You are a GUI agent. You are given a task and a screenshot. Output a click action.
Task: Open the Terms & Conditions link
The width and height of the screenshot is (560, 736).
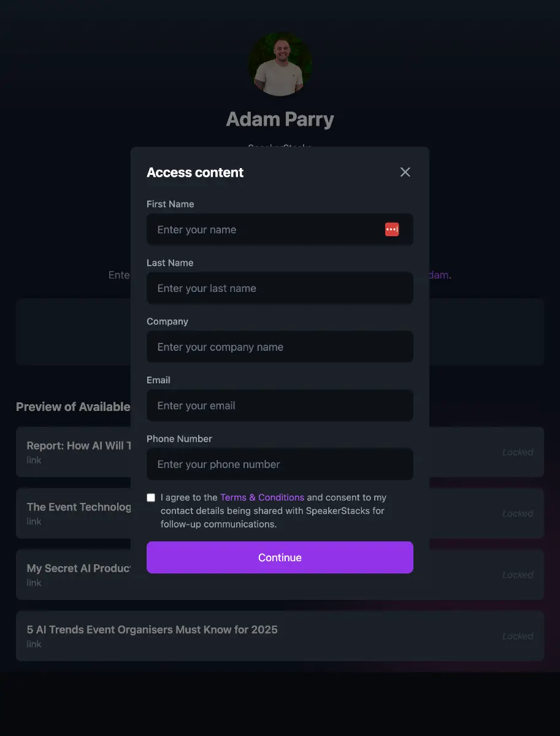pyautogui.click(x=262, y=497)
